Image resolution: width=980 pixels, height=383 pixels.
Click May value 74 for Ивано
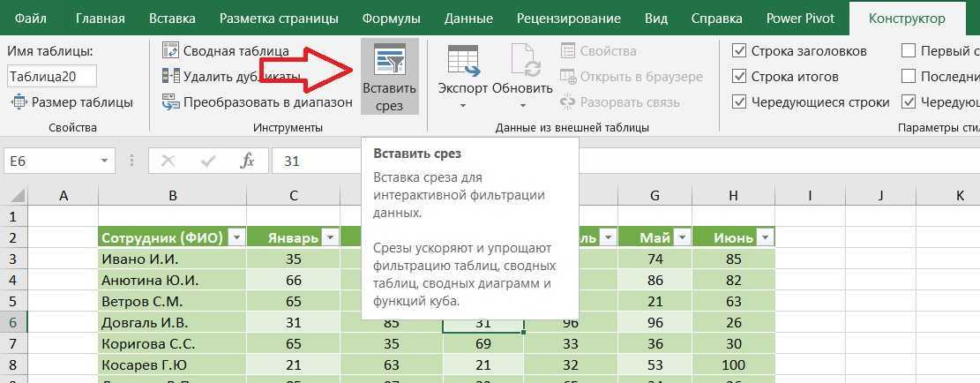coord(655,259)
